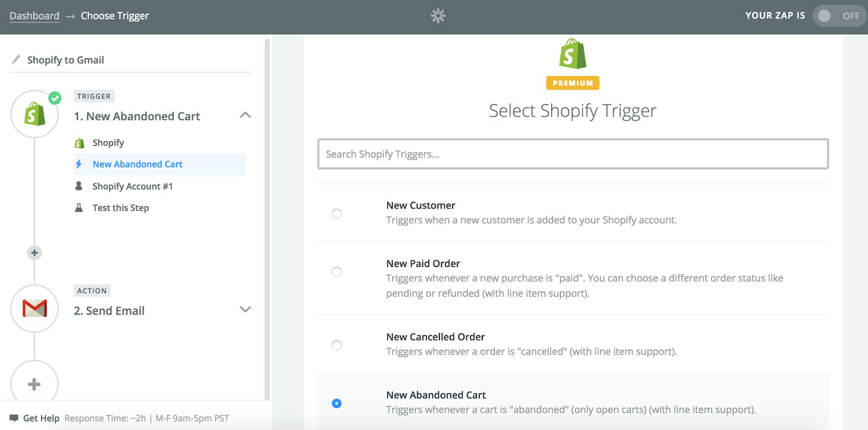
Task: Click the pencil edit icon beside zap name
Action: pos(16,59)
